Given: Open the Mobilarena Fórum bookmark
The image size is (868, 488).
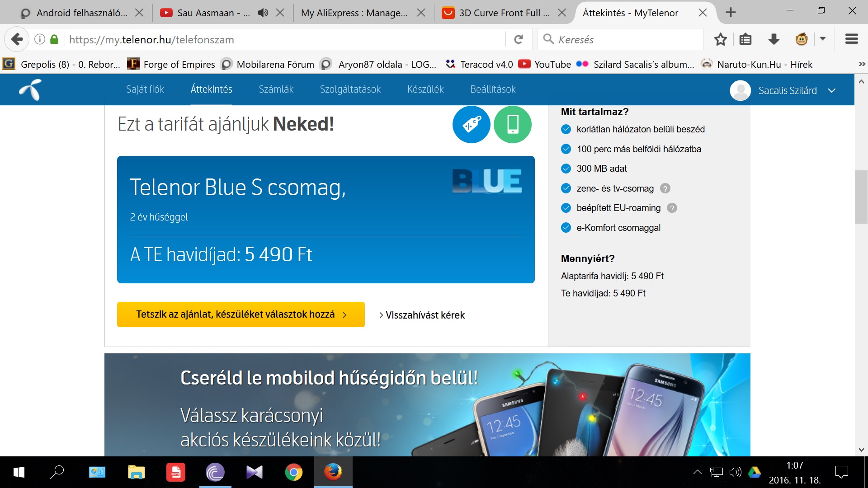Looking at the screenshot, I should pyautogui.click(x=268, y=64).
